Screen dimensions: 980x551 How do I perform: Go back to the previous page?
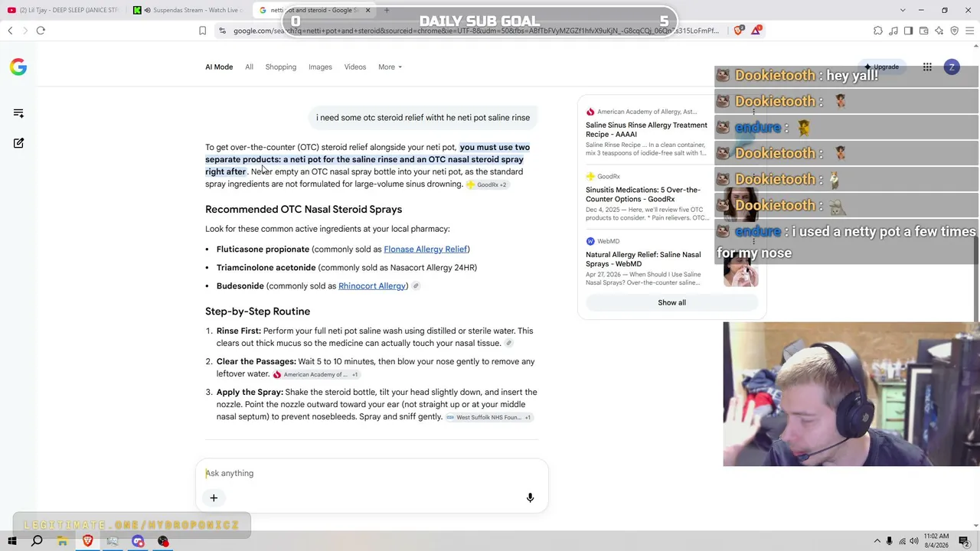pos(10,31)
